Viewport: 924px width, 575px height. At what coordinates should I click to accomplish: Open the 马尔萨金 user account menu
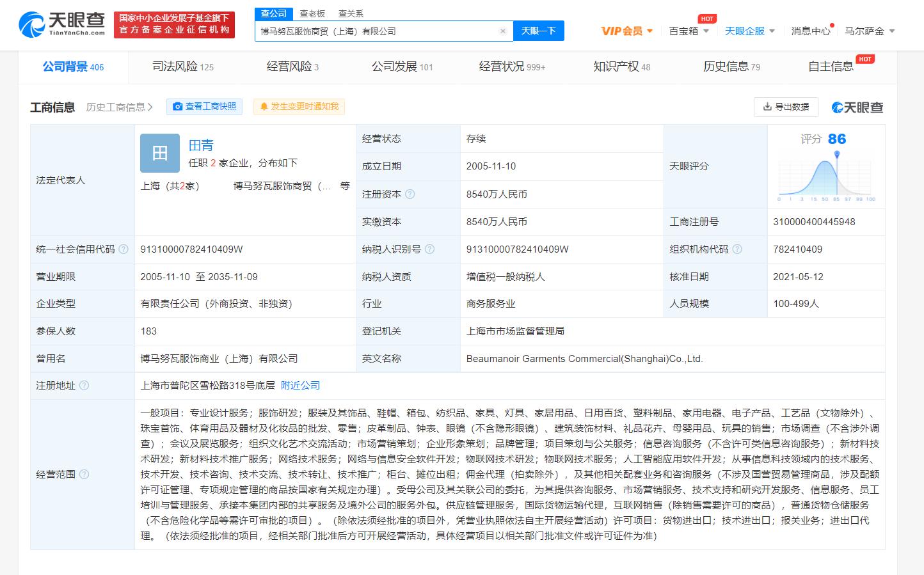click(870, 31)
